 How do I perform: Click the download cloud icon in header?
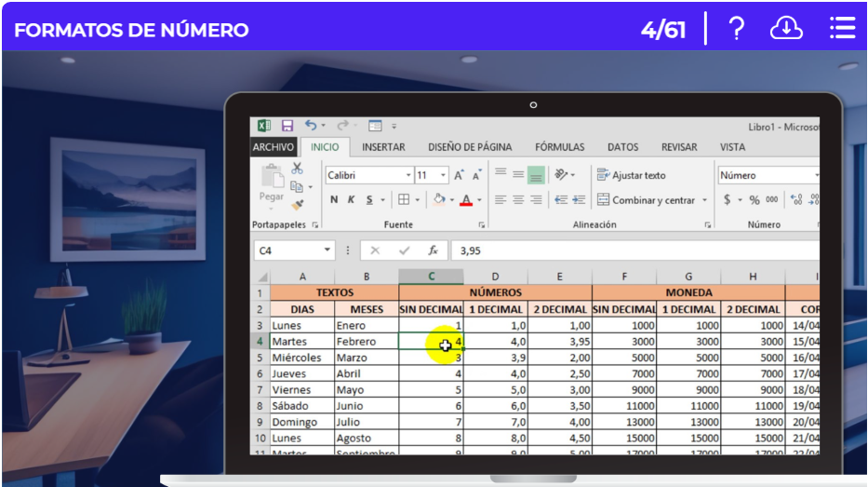click(x=786, y=29)
